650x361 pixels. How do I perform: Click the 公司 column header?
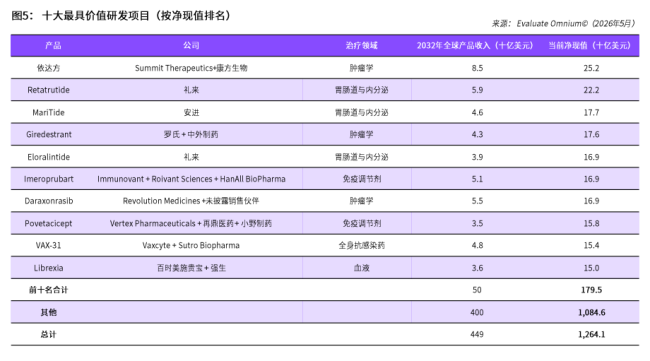[x=191, y=46]
